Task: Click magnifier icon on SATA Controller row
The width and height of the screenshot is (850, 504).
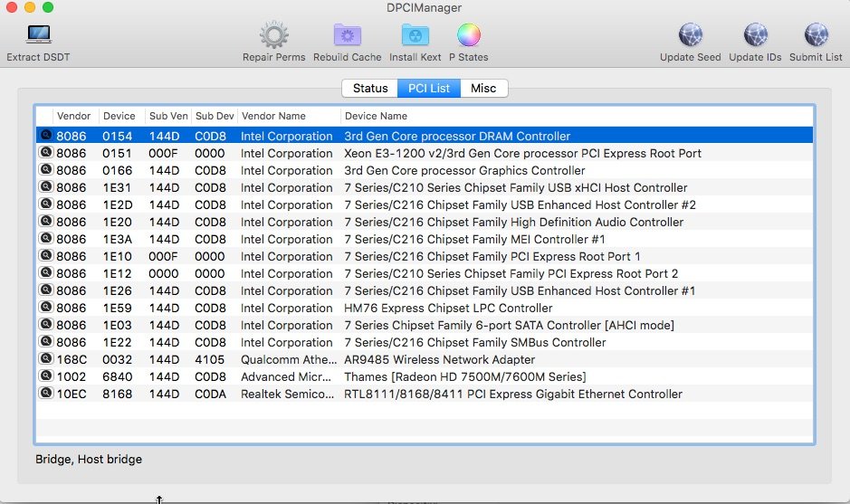Action: (x=46, y=324)
